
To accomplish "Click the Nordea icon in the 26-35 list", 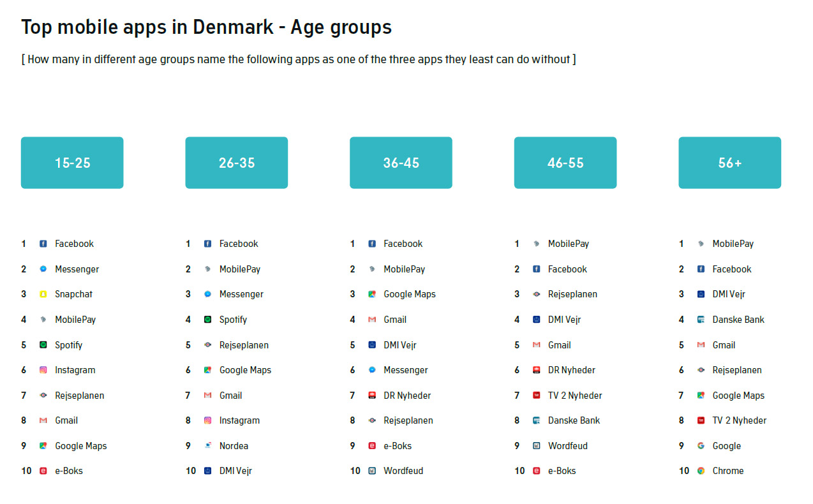I will (x=207, y=446).
